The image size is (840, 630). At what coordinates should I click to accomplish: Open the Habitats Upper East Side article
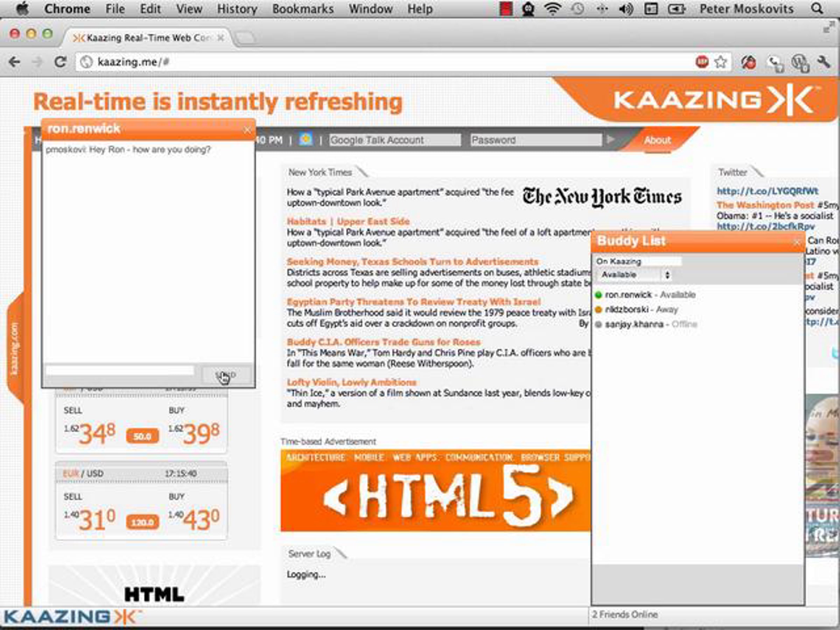[x=348, y=222]
